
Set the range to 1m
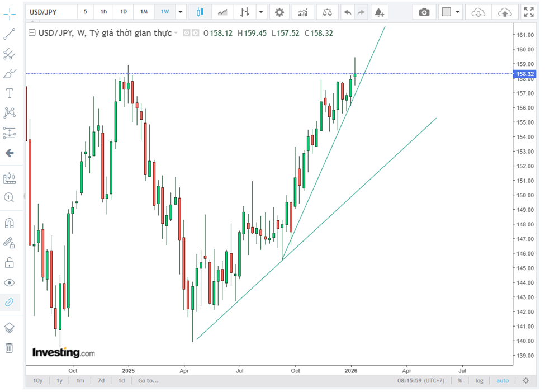[80, 380]
